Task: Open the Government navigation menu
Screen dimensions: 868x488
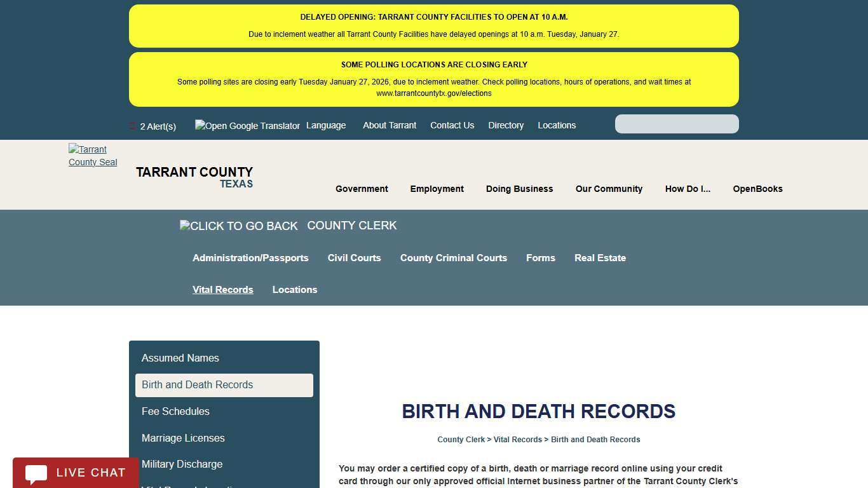Action: pyautogui.click(x=362, y=189)
